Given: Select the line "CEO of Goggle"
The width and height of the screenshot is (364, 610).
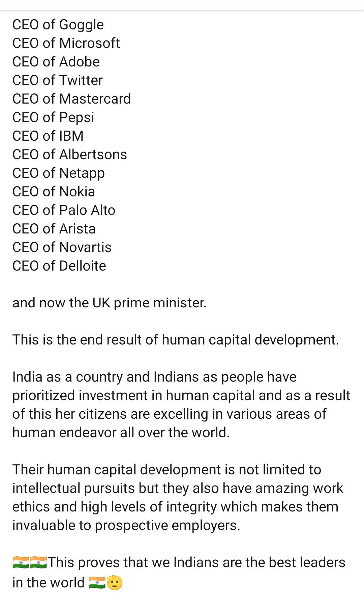Looking at the screenshot, I should (58, 25).
